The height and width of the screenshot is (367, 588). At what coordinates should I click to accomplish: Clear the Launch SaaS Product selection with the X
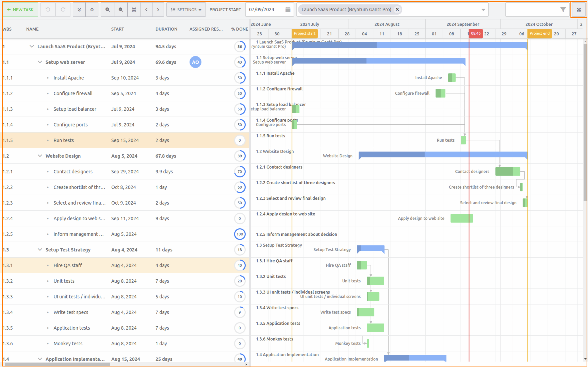(x=397, y=10)
